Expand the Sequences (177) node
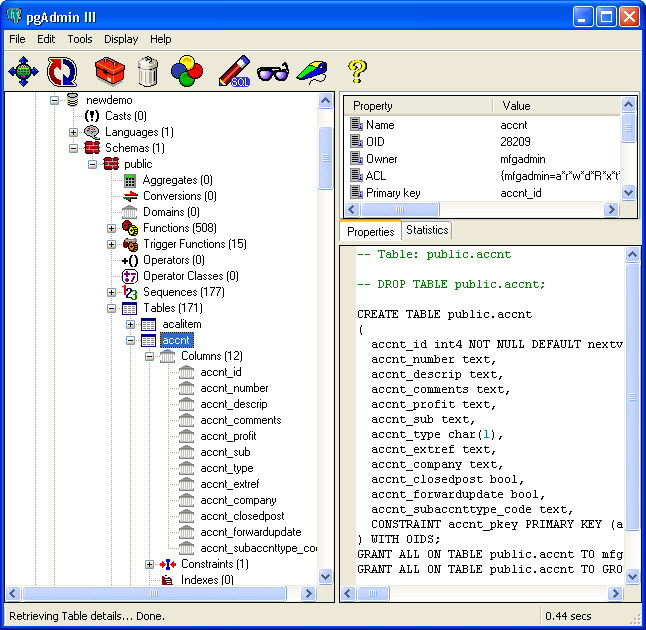This screenshot has height=630, width=646. (x=111, y=293)
